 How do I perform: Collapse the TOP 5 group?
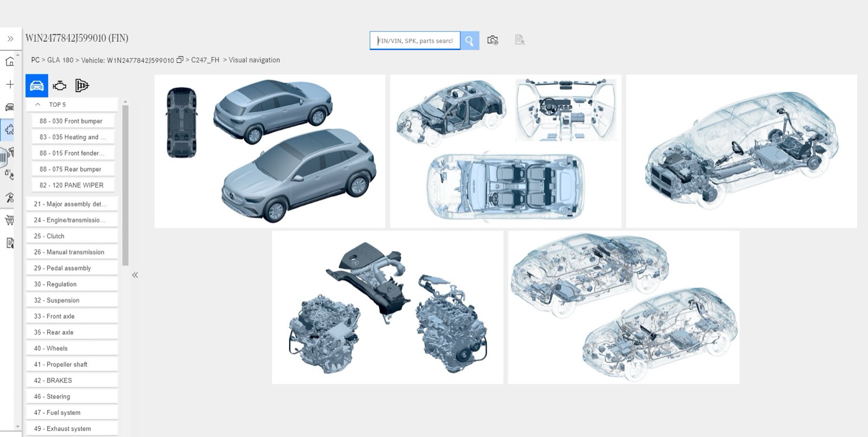point(37,104)
